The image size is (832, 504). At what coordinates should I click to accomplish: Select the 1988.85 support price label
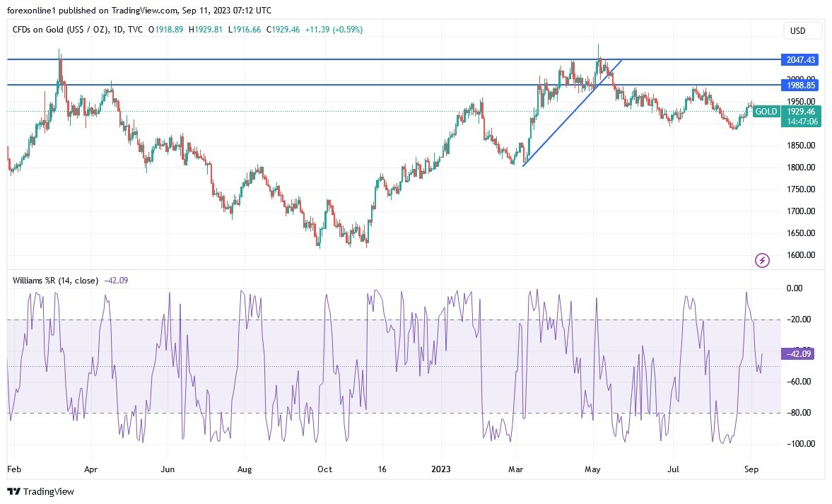(x=798, y=85)
